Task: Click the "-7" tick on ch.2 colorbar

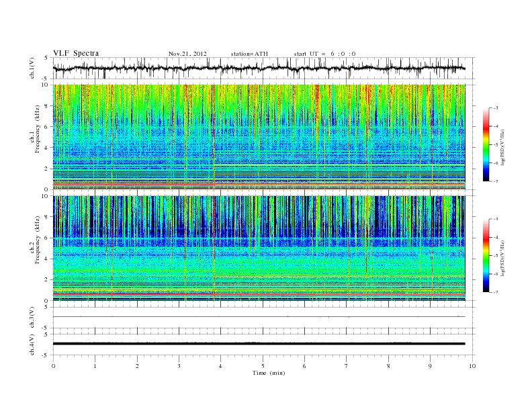Action: point(495,292)
